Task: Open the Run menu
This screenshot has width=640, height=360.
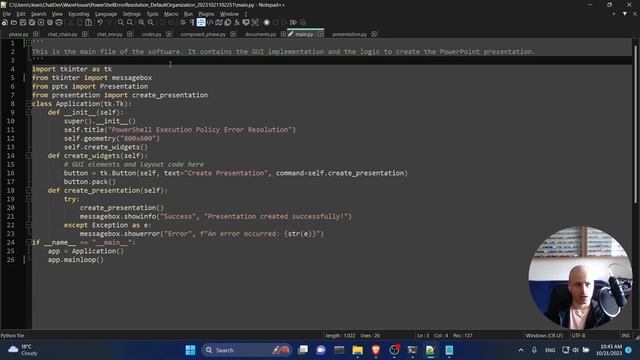Action: pos(188,14)
